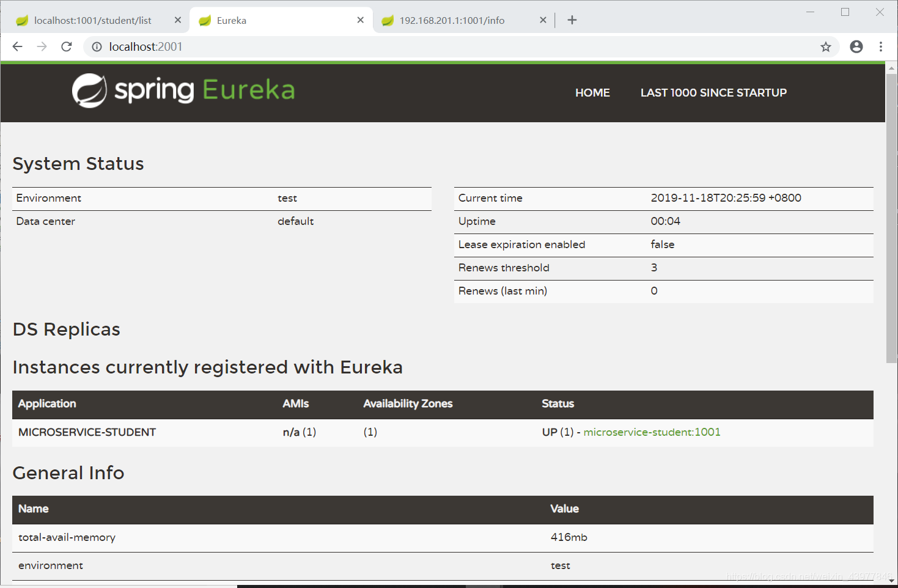Click the Application column header

(47, 403)
